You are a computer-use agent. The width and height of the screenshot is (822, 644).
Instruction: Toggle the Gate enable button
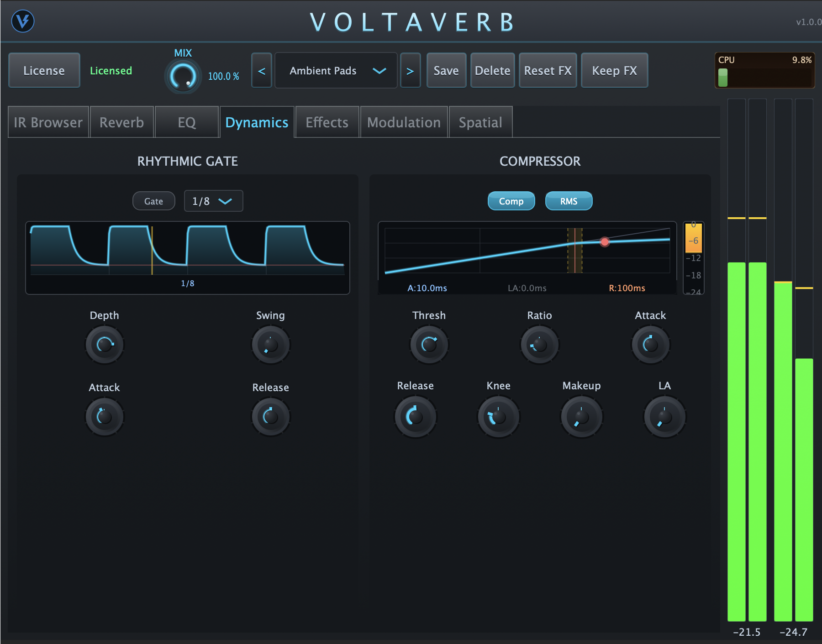pos(154,201)
